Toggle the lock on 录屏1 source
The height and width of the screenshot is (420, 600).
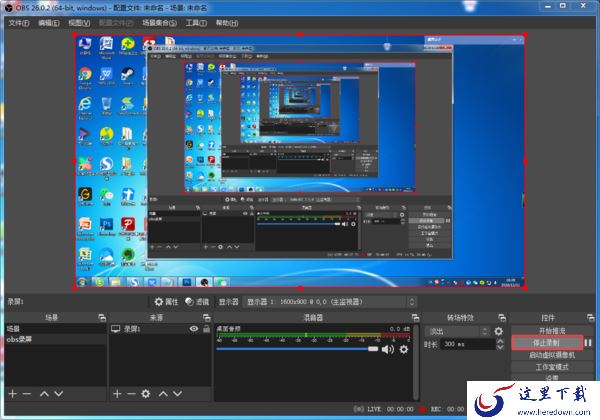click(x=207, y=329)
